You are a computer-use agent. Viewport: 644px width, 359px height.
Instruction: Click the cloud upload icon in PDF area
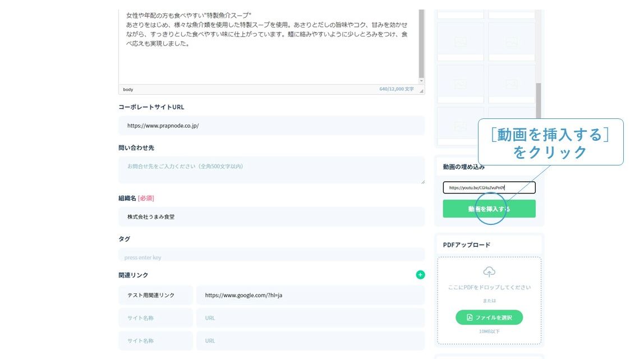click(x=489, y=272)
